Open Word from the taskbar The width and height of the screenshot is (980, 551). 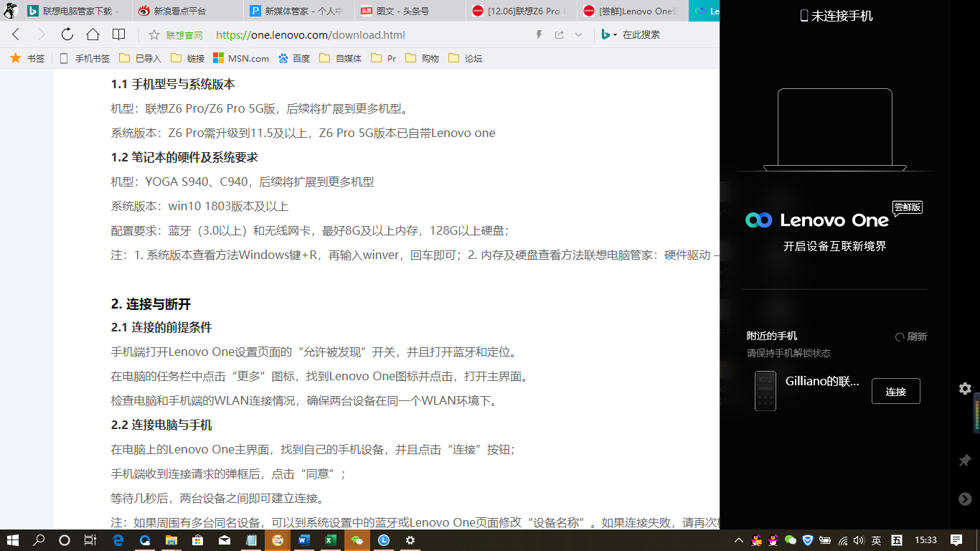tap(303, 540)
